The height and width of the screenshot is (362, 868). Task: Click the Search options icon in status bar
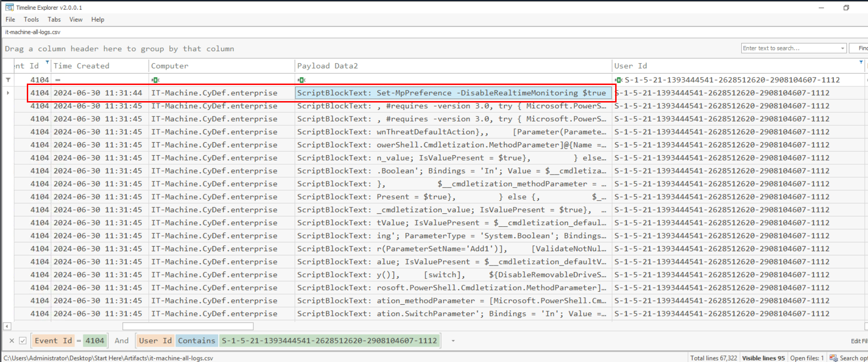click(x=833, y=358)
